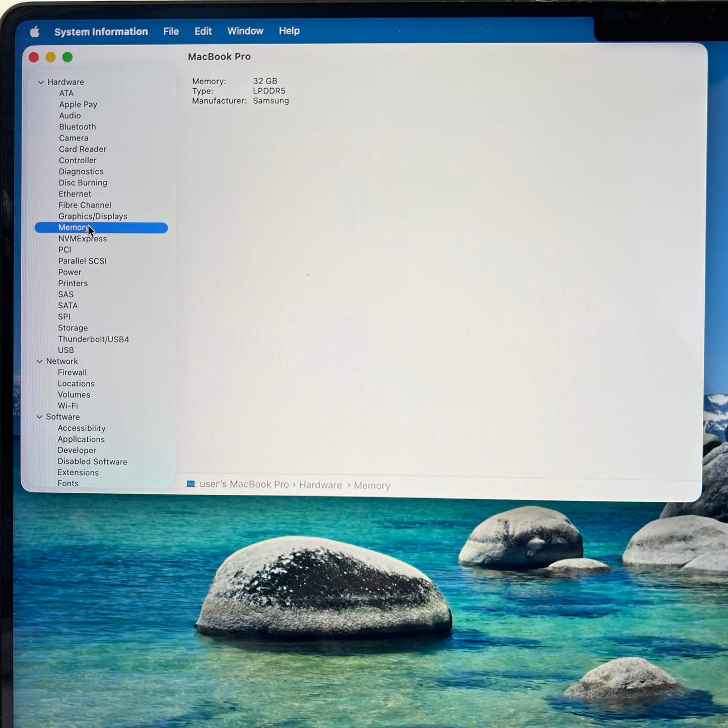The height and width of the screenshot is (728, 728).
Task: Select USB in the sidebar
Action: pyautogui.click(x=66, y=350)
